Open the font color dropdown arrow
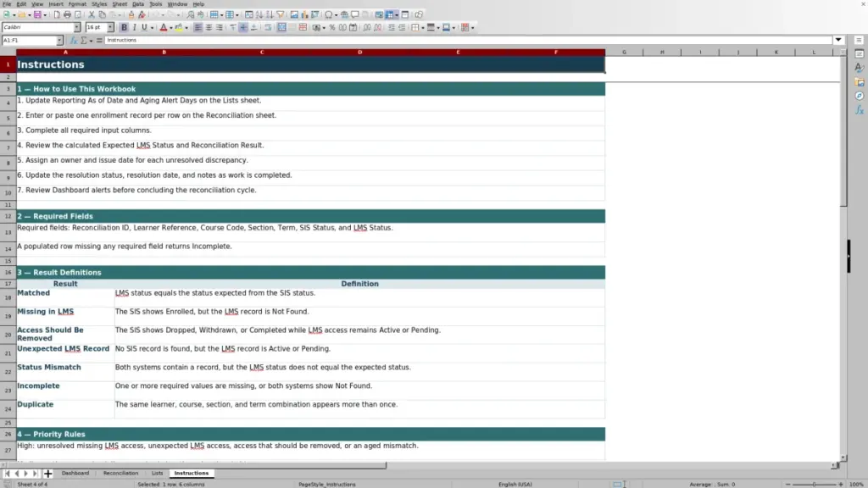The height and width of the screenshot is (488, 868). pyautogui.click(x=171, y=27)
